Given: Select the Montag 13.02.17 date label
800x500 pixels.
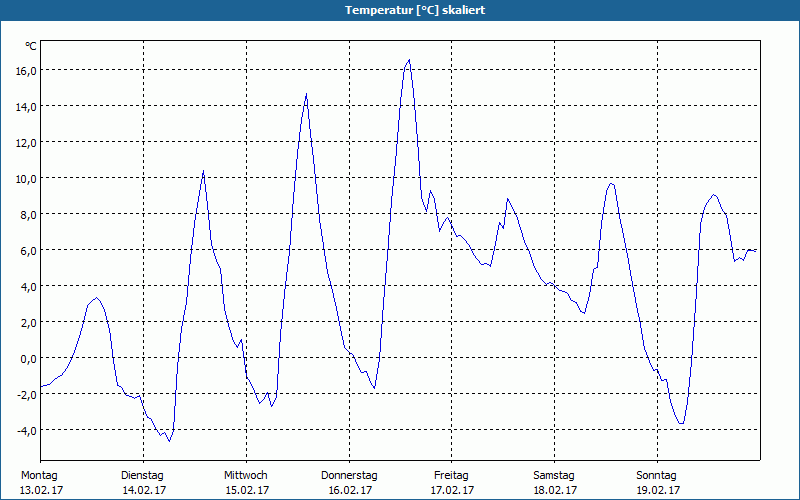Looking at the screenshot, I should click(x=41, y=483).
